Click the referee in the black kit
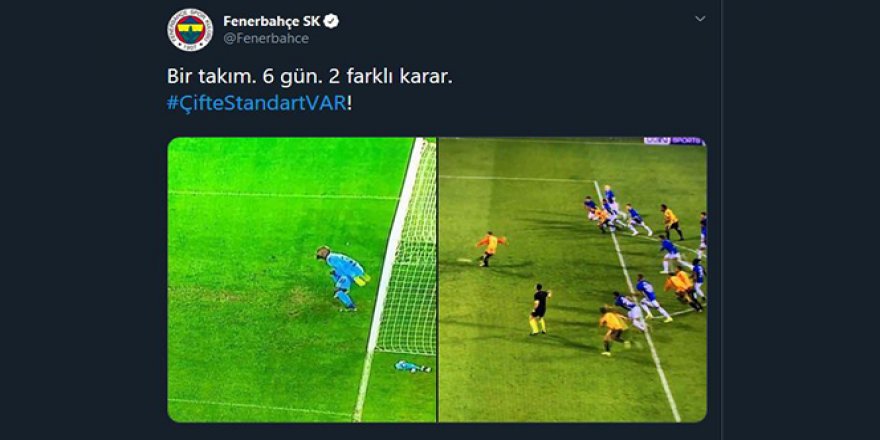 (x=540, y=309)
